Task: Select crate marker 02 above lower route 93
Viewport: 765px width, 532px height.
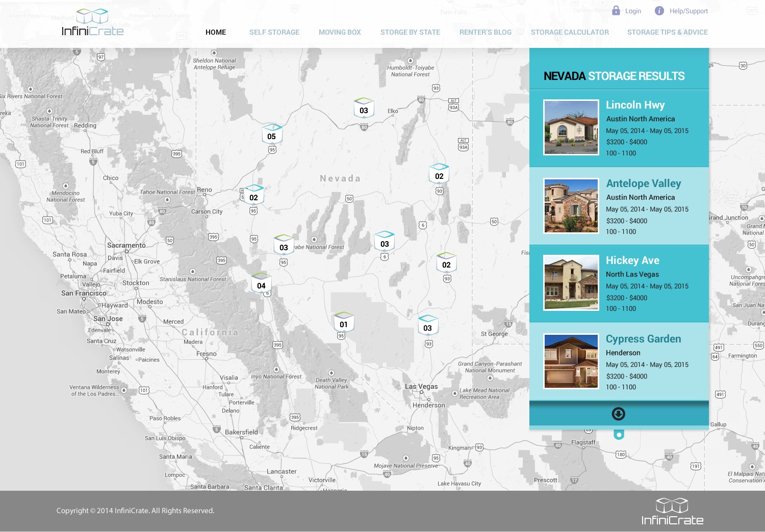Action: [x=446, y=263]
